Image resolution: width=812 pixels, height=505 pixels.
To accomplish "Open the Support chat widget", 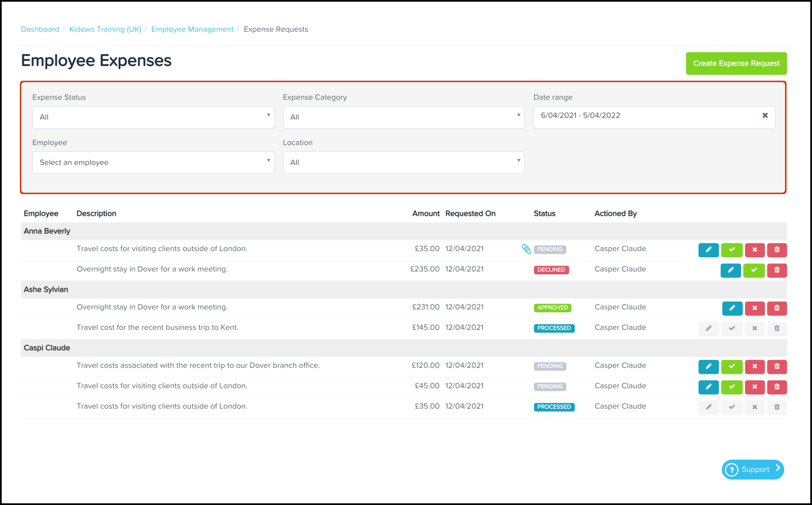I will [752, 469].
